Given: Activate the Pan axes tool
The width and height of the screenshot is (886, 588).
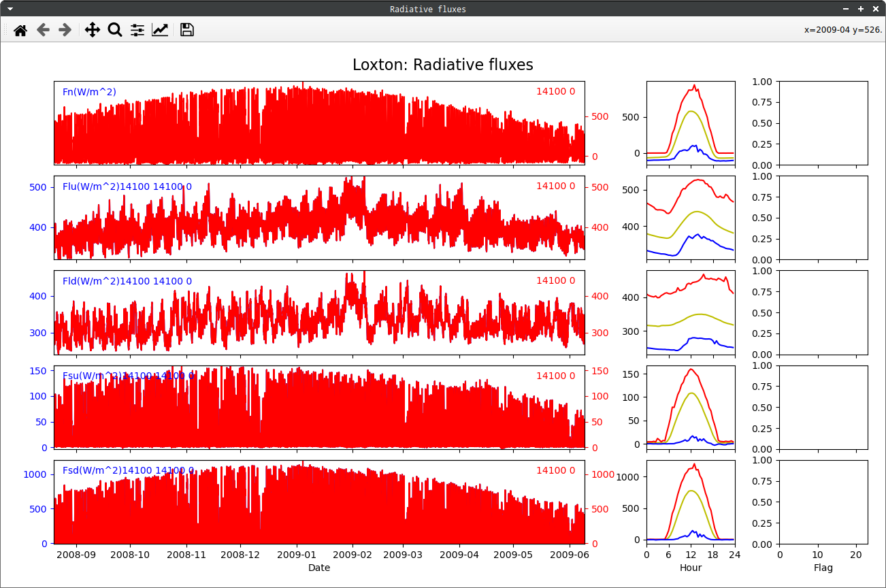Looking at the screenshot, I should 93,30.
